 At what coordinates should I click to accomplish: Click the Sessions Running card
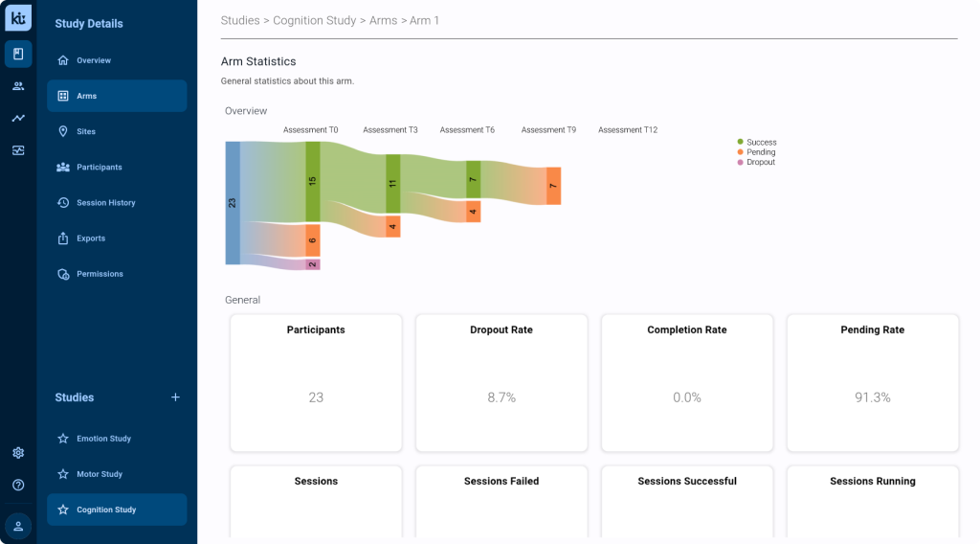click(873, 502)
